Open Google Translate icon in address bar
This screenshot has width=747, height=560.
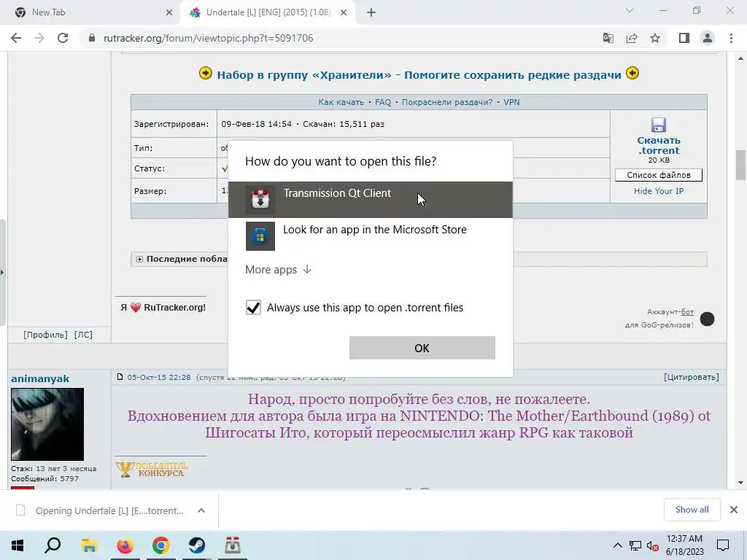(608, 38)
